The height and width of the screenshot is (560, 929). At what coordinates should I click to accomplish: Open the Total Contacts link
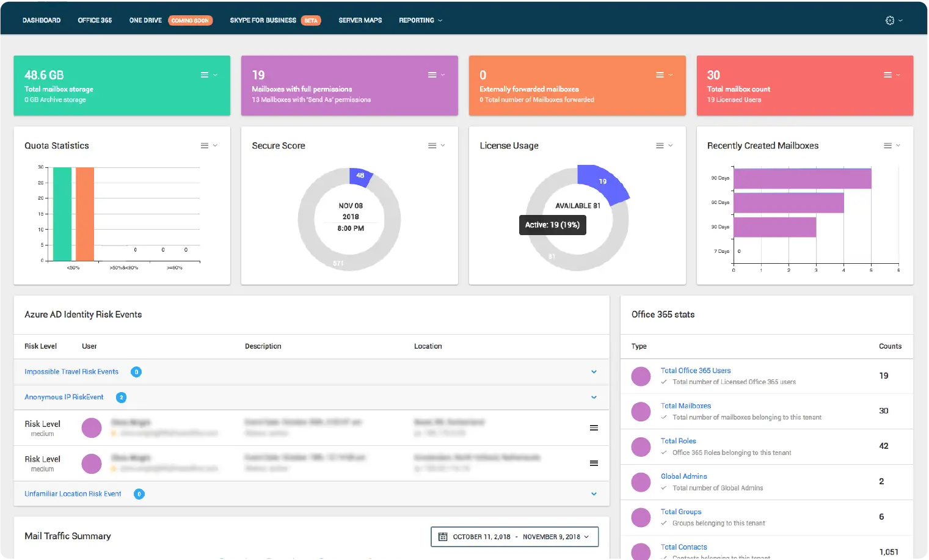(x=683, y=547)
